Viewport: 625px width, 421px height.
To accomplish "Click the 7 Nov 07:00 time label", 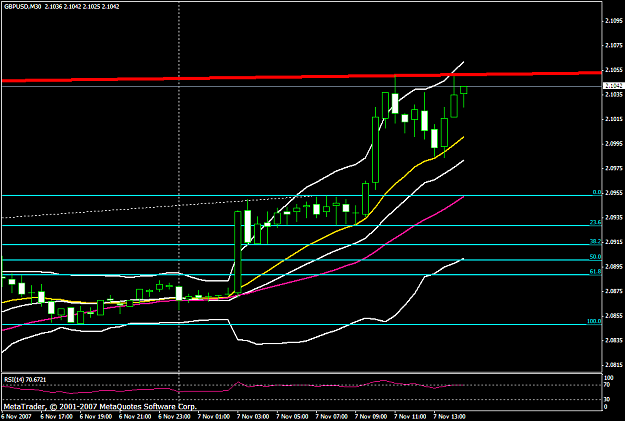I will pos(332,416).
